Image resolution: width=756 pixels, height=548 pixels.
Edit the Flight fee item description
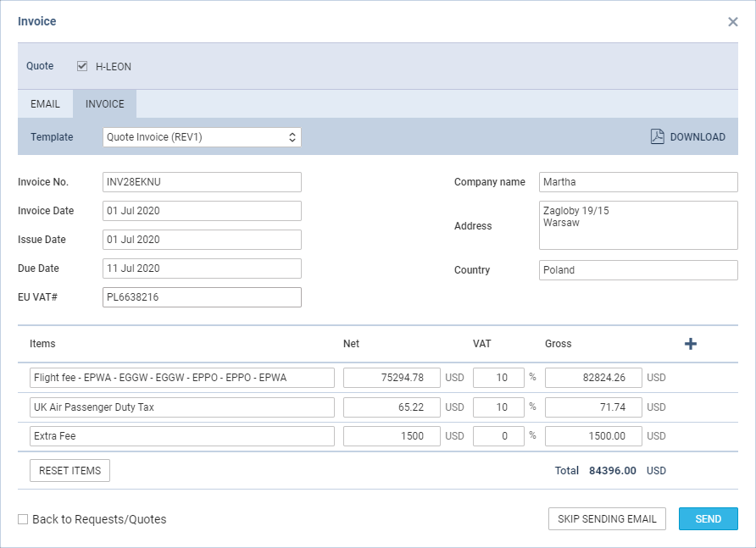181,378
